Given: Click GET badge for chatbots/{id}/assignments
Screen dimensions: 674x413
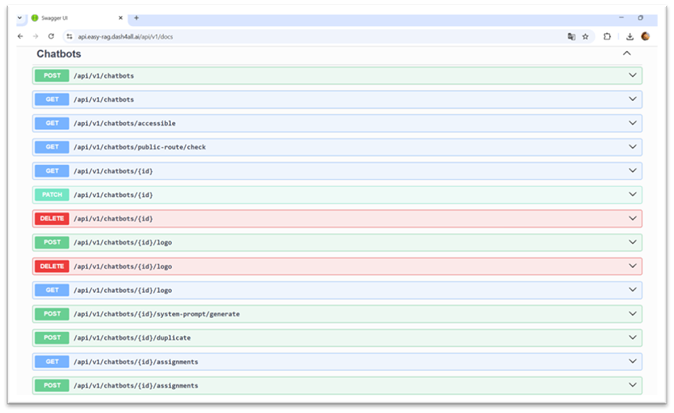Looking at the screenshot, I should [x=52, y=361].
